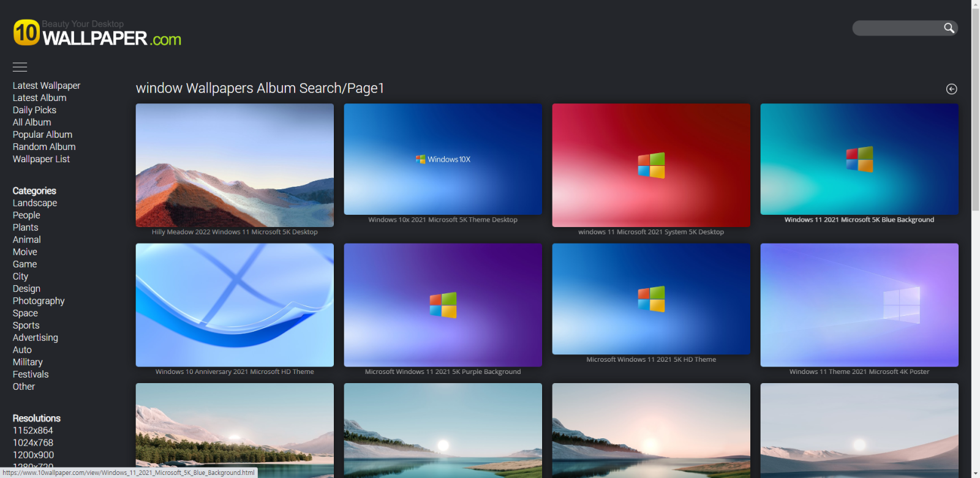Browse the Landscape category

point(35,203)
